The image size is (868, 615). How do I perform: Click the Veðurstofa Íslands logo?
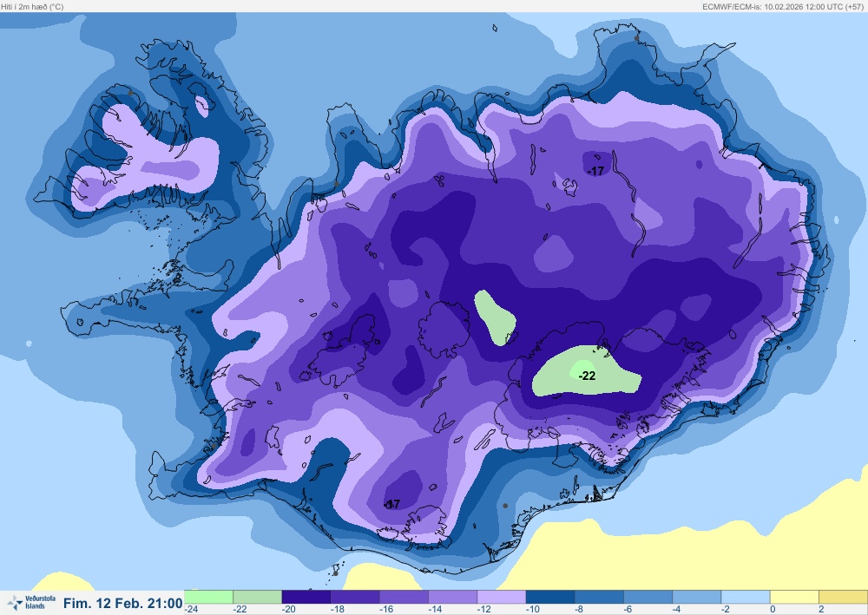31,602
